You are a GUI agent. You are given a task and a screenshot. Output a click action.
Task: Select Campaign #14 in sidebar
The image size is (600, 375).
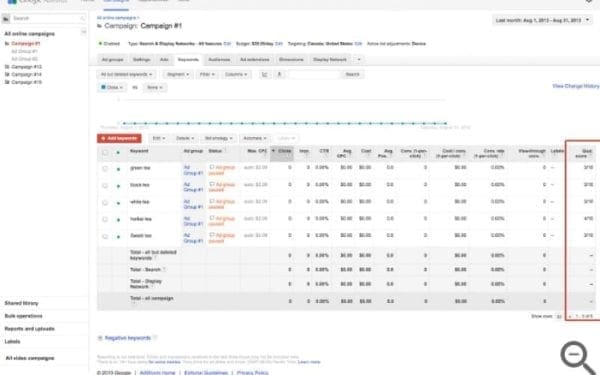26,75
